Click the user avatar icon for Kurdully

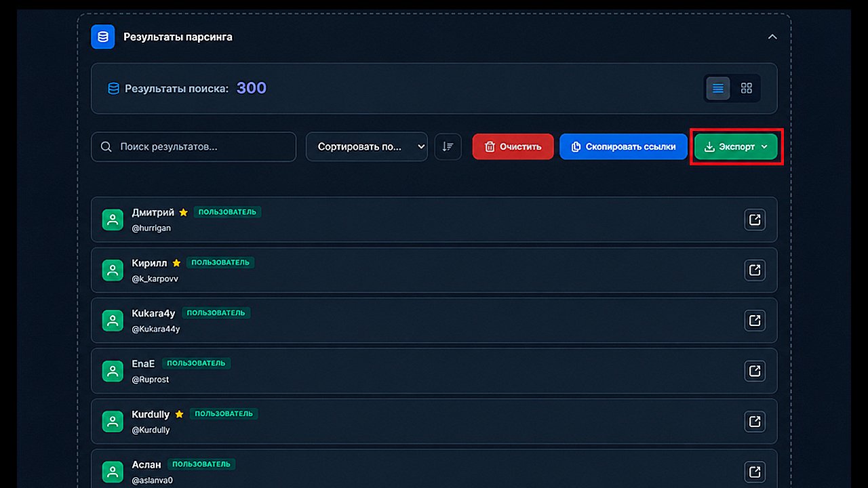[113, 422]
